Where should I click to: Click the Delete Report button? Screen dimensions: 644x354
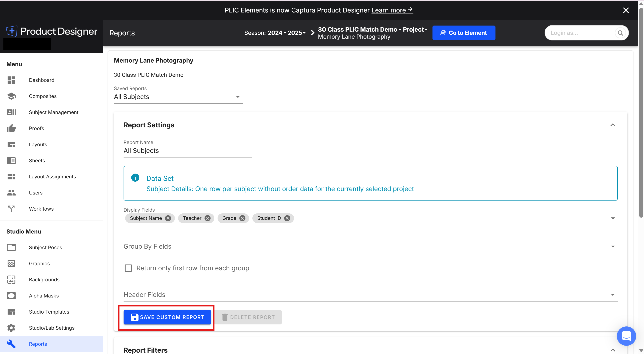(248, 317)
